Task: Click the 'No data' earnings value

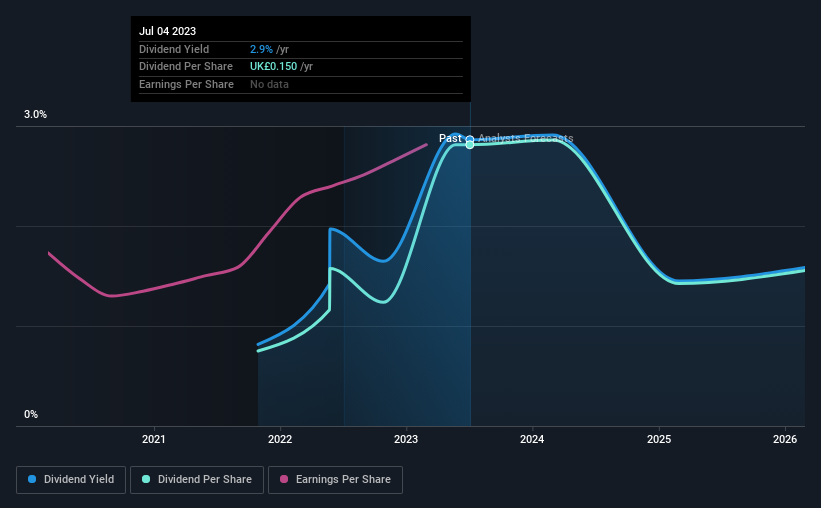Action: [x=269, y=84]
